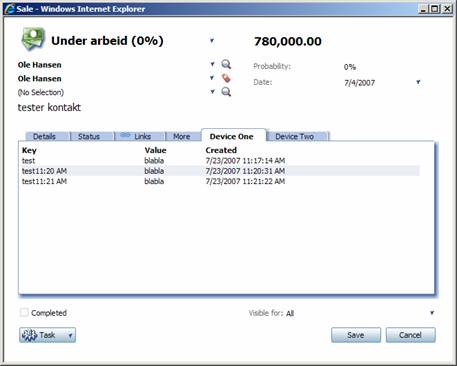Expand the Visible for dropdown arrow
The height and width of the screenshot is (366, 457).
[x=432, y=313]
